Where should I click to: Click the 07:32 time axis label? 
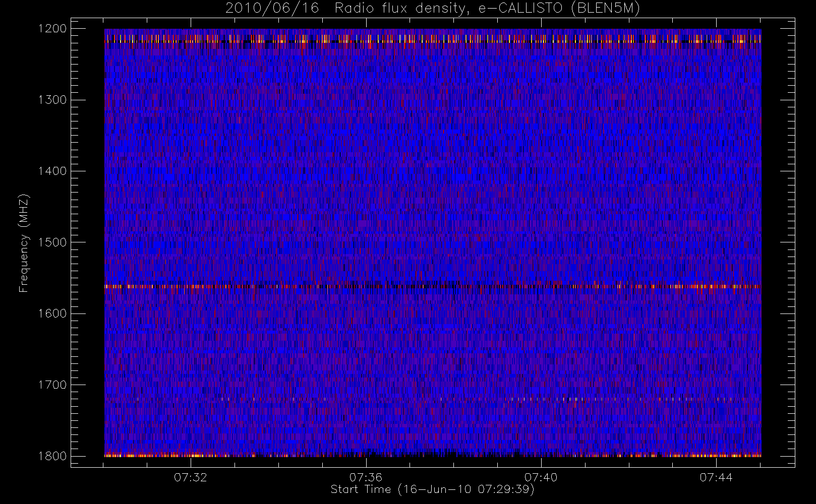pyautogui.click(x=191, y=477)
